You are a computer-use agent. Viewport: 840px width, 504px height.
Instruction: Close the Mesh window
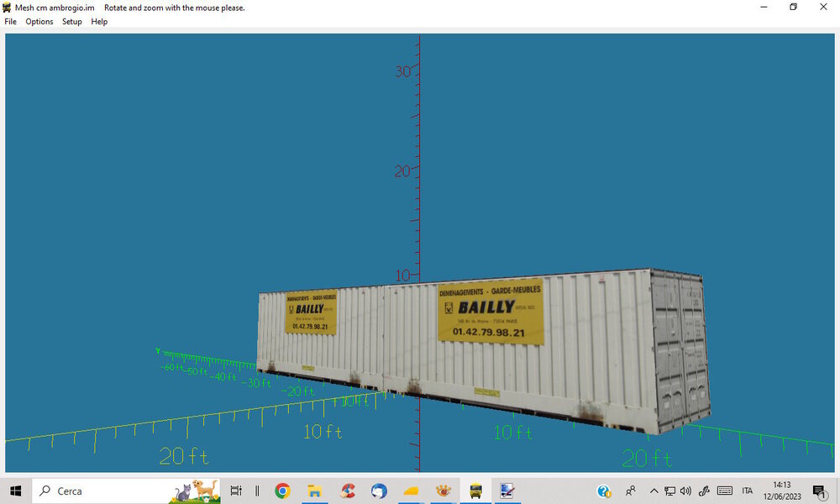click(823, 7)
